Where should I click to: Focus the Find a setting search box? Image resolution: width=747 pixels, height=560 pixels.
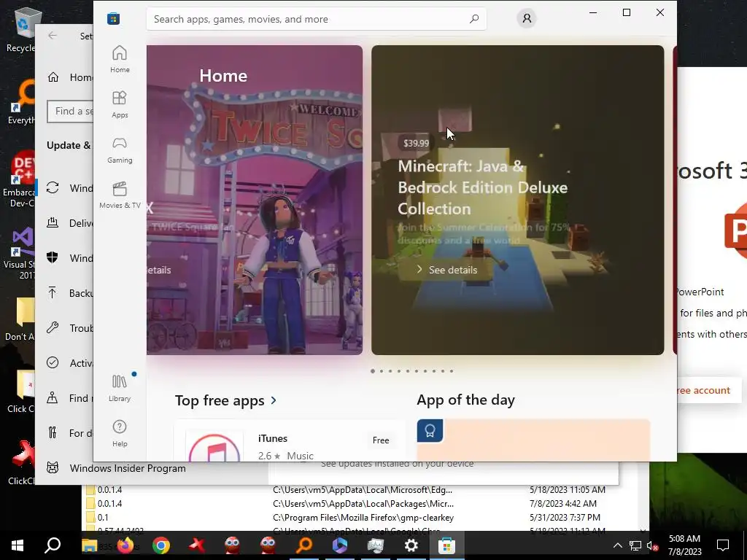[71, 112]
